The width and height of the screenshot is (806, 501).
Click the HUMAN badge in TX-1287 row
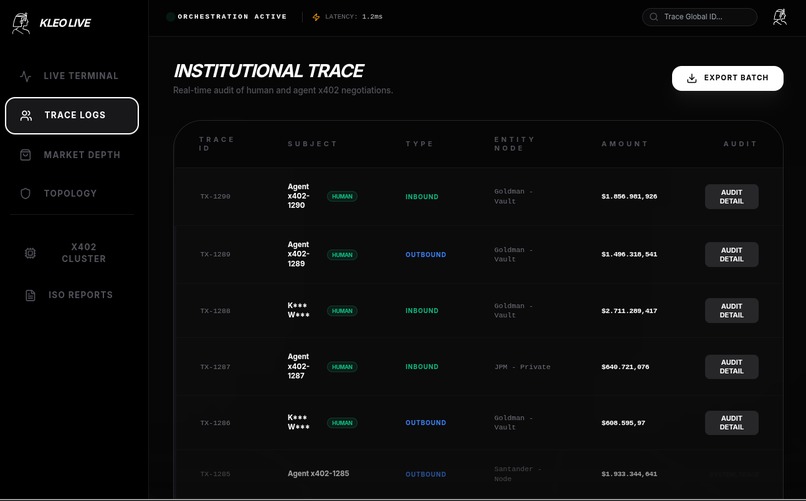[342, 367]
